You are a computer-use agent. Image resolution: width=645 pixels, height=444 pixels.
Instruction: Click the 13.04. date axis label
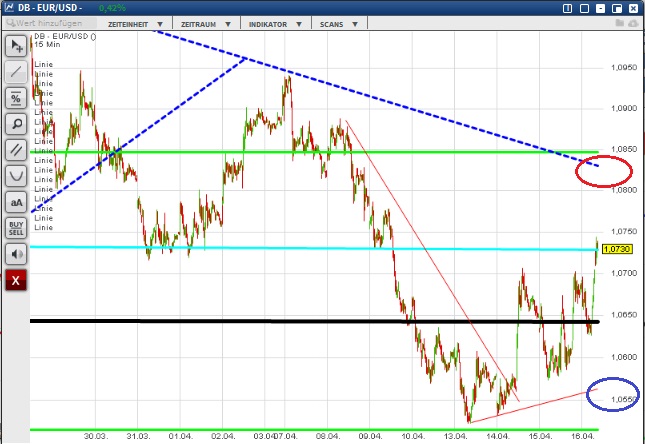point(455,436)
